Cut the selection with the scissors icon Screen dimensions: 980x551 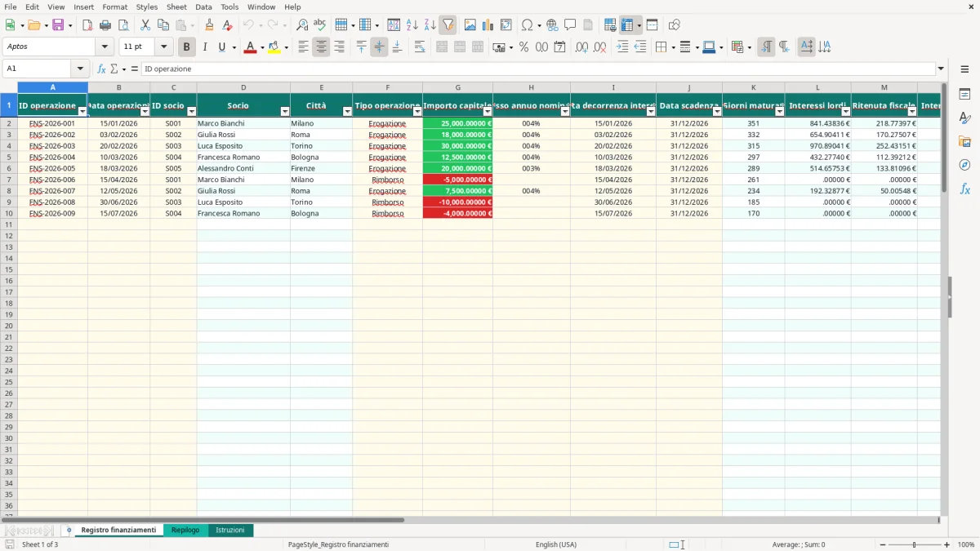[x=145, y=25]
